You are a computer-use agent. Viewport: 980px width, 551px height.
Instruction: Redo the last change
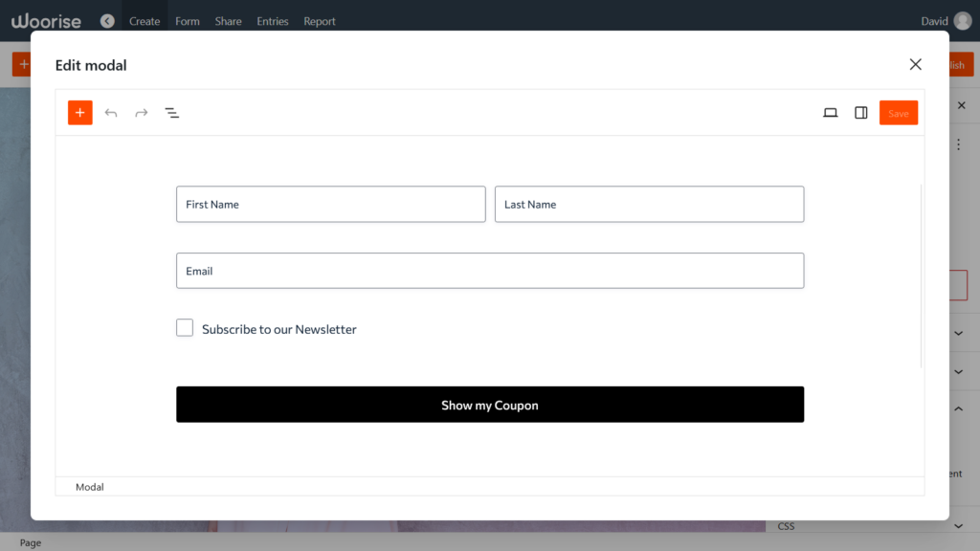pyautogui.click(x=141, y=112)
